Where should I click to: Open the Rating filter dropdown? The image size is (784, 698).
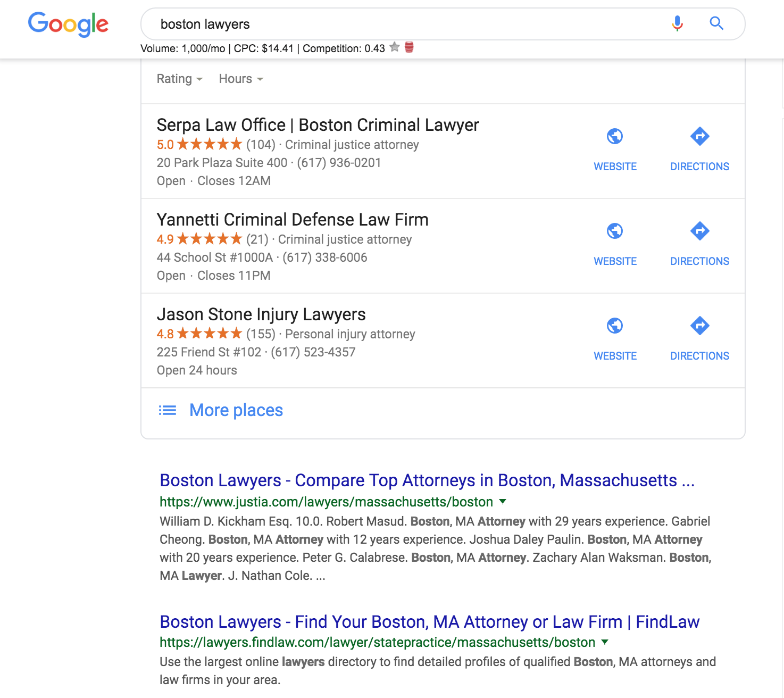click(180, 79)
